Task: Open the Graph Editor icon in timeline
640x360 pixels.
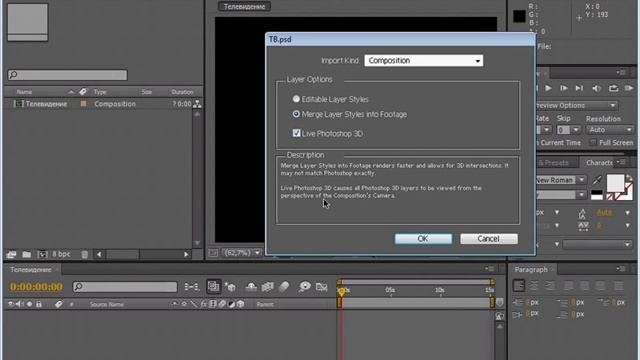Action: [x=322, y=287]
